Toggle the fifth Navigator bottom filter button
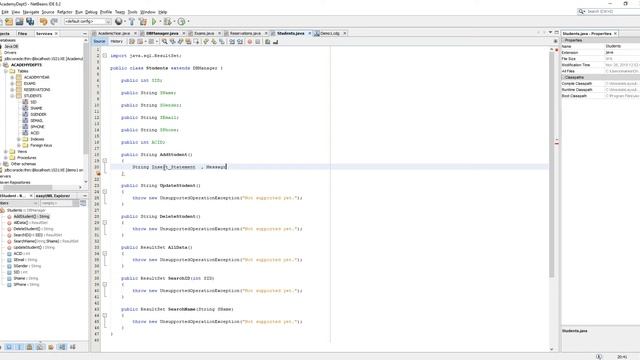The height and width of the screenshot is (360, 640). pos(51,347)
